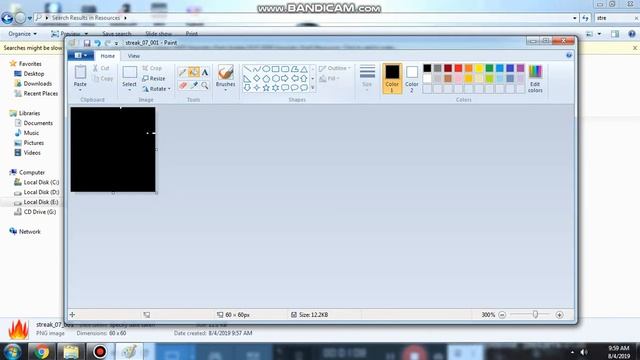Click the Resize button

154,78
